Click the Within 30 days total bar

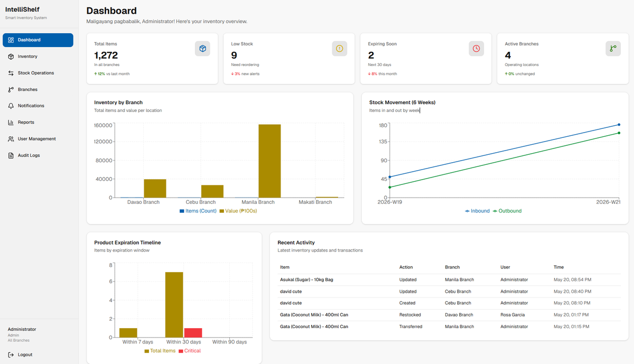(174, 305)
